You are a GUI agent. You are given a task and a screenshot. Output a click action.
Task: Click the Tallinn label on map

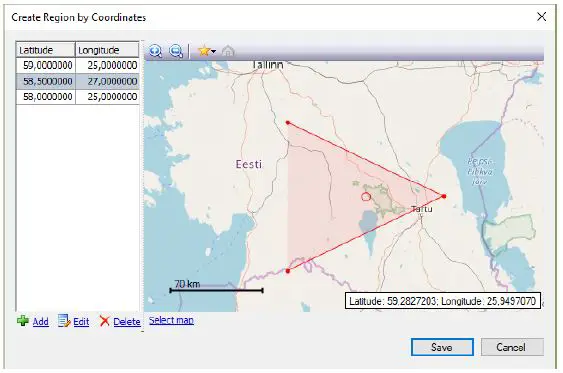tap(268, 65)
